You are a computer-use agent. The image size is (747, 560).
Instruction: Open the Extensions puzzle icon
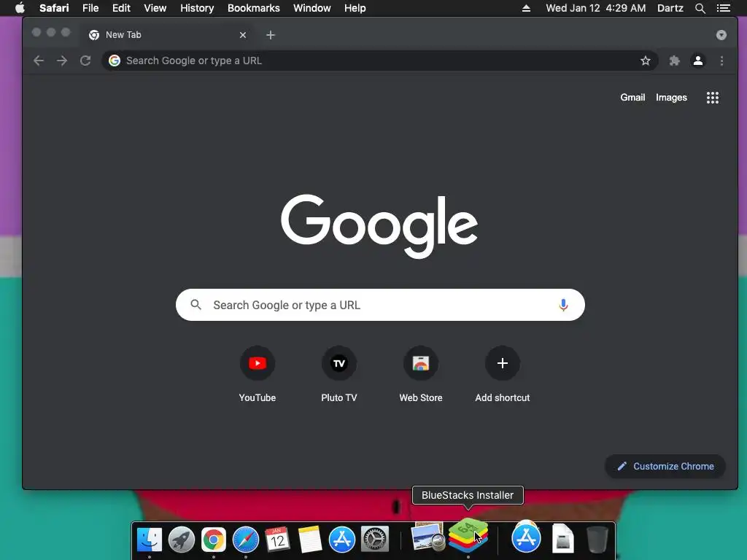[674, 61]
